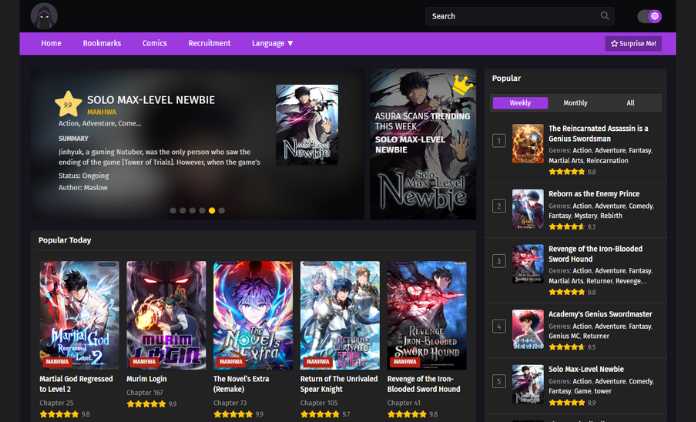Image resolution: width=696 pixels, height=422 pixels.
Task: Open ranked Revenge of the Iron-Blooded Sword Hound
Action: click(x=595, y=254)
